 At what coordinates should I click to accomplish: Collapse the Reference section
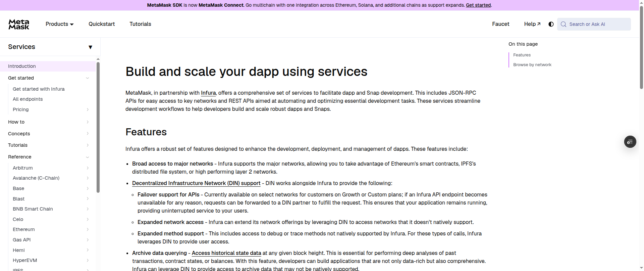(88, 157)
